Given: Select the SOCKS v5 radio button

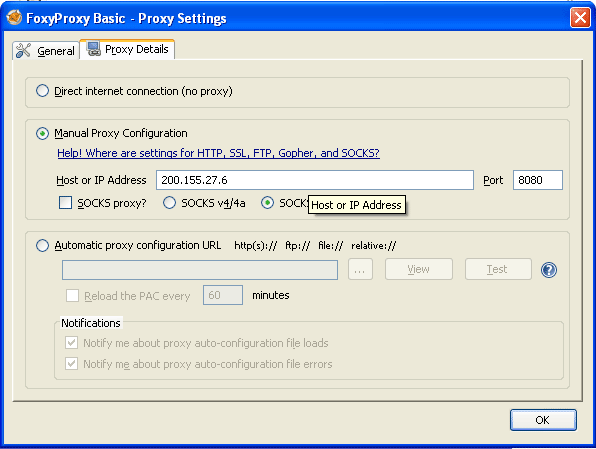Looking at the screenshot, I should [267, 203].
